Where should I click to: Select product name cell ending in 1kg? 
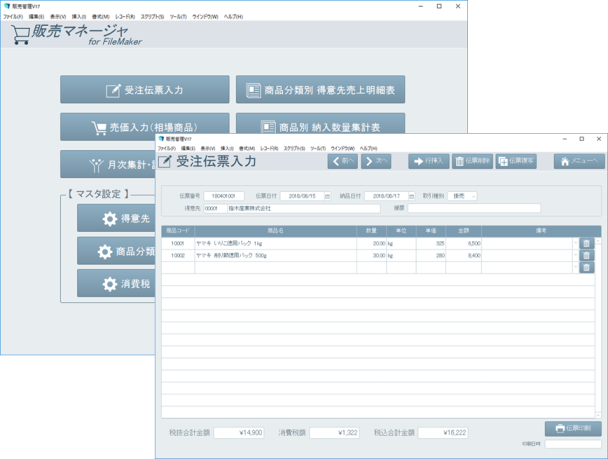(x=275, y=243)
